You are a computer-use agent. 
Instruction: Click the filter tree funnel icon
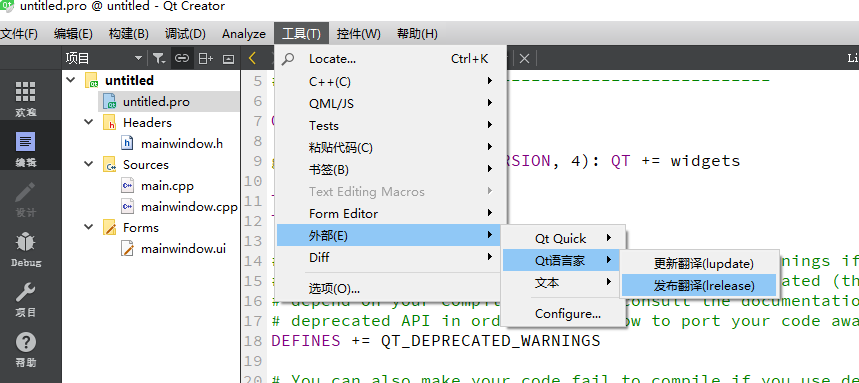pos(158,58)
